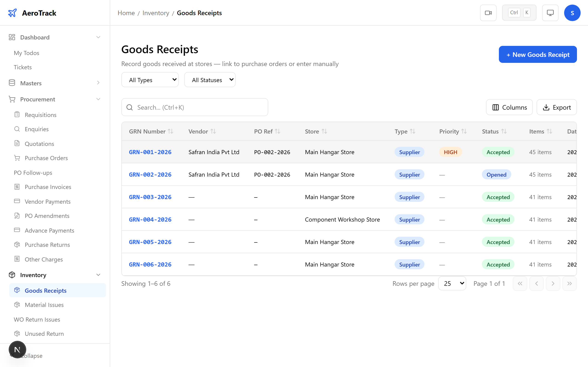Click the display/monitor icon in top bar
This screenshot has width=588, height=367.
(550, 13)
